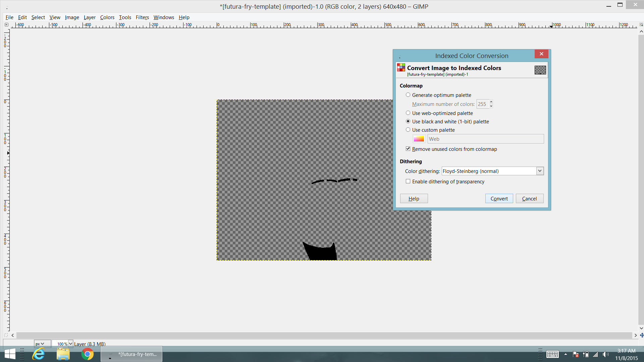644x362 pixels.
Task: Click the vertical scrollbar up arrow
Action: (641, 32)
